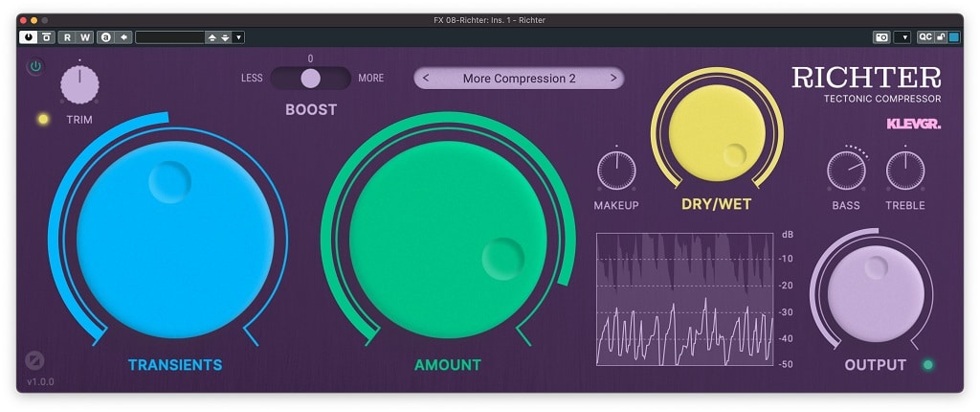Viewport: 980px width, 412px height.
Task: Click the blue TRANSIENTS knob
Action: pyautogui.click(x=176, y=240)
